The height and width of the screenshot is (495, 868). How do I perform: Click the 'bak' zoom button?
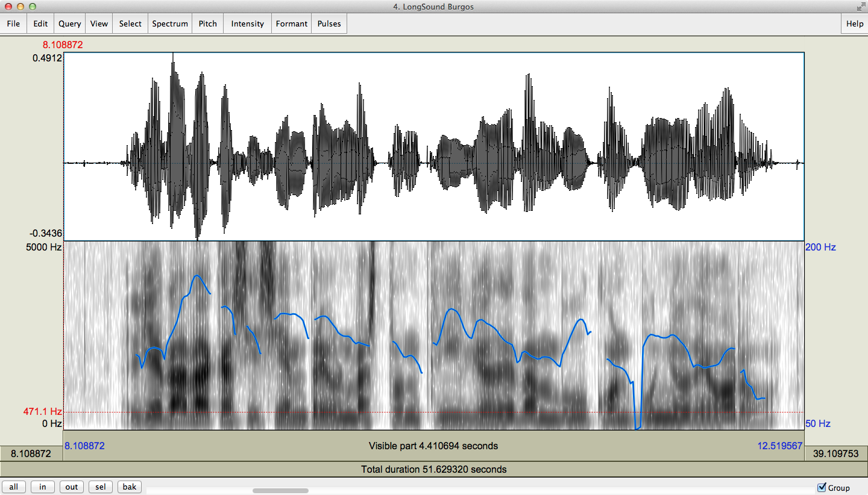click(130, 487)
